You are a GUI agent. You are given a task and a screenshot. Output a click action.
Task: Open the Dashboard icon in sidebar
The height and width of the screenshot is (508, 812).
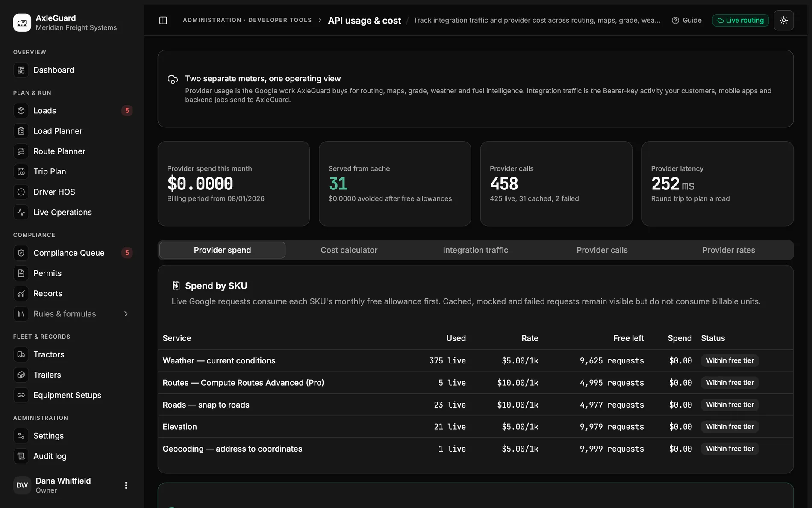21,70
